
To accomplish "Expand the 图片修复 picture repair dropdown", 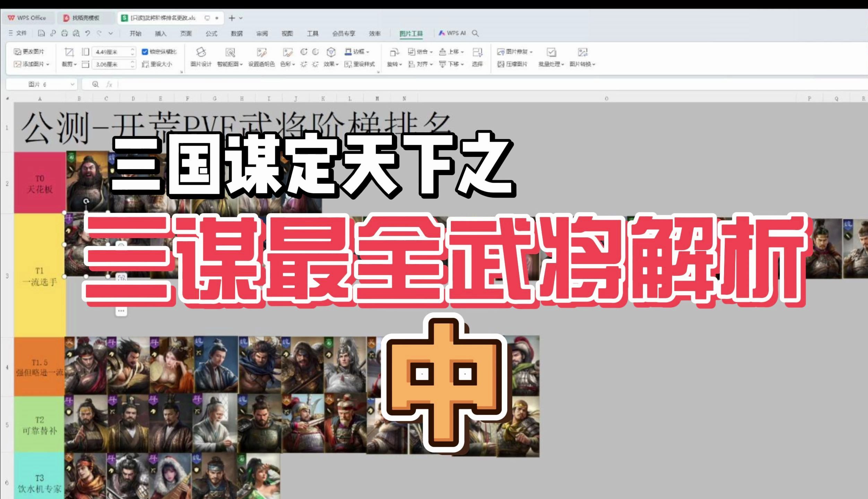I will click(x=531, y=52).
